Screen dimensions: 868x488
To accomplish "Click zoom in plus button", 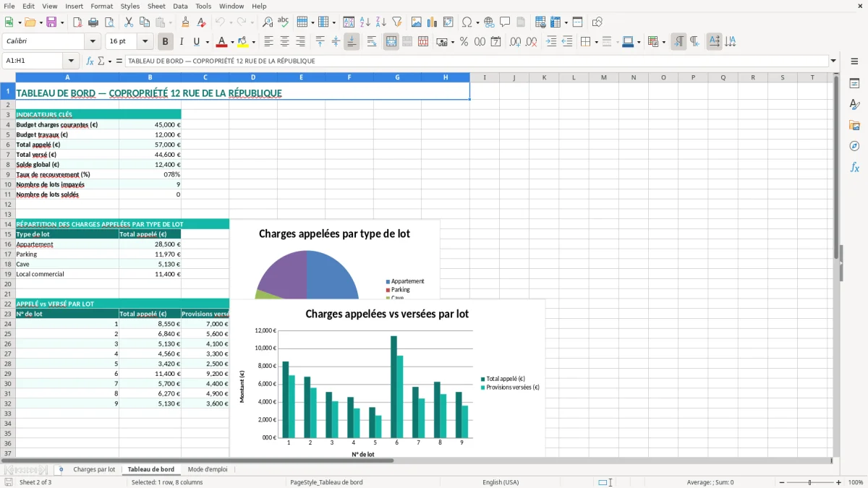I will pyautogui.click(x=839, y=482).
